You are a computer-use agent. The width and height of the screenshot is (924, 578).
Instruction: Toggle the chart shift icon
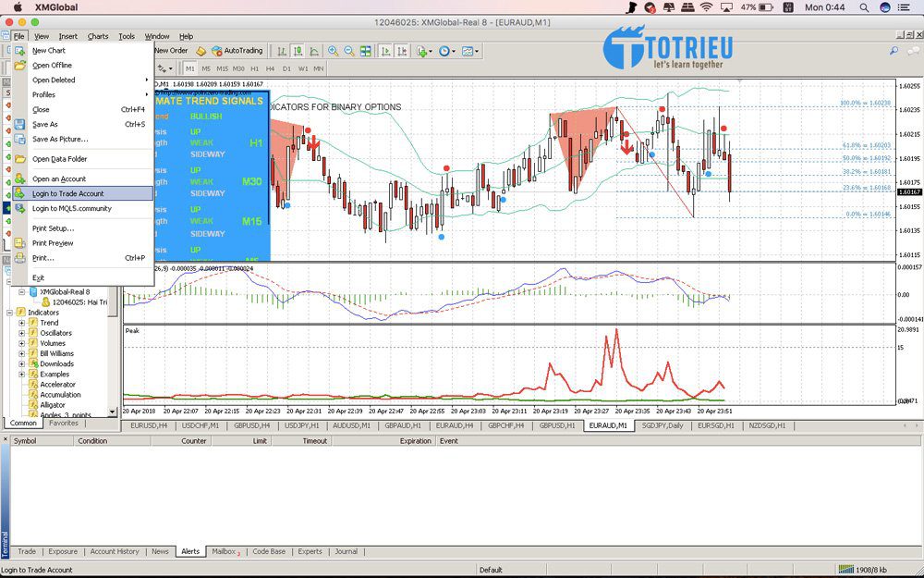(403, 51)
